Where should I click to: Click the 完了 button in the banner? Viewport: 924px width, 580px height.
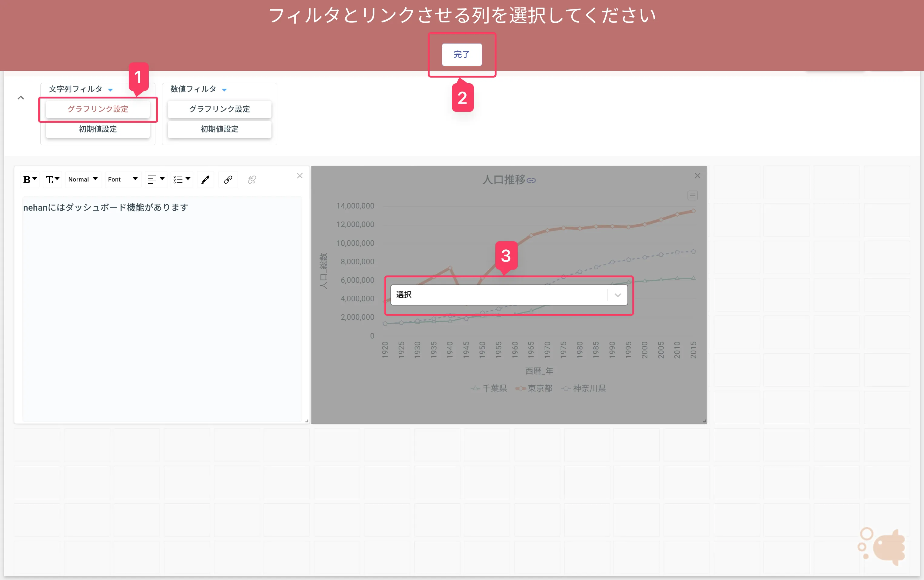tap(462, 55)
